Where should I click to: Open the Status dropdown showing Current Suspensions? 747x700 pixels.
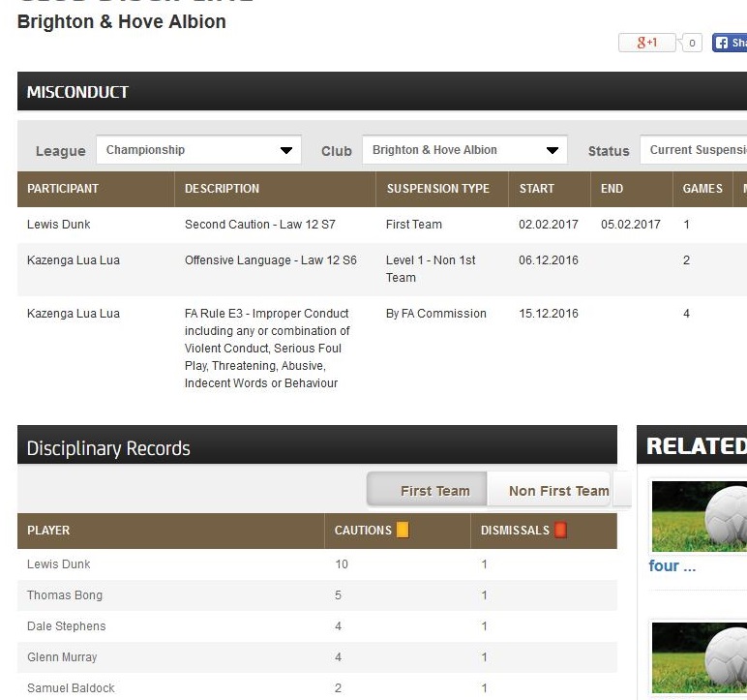[x=694, y=150]
